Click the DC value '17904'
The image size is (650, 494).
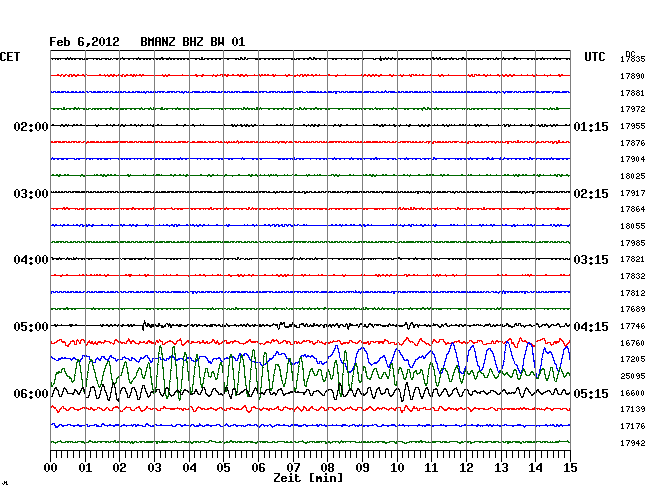[633, 159]
